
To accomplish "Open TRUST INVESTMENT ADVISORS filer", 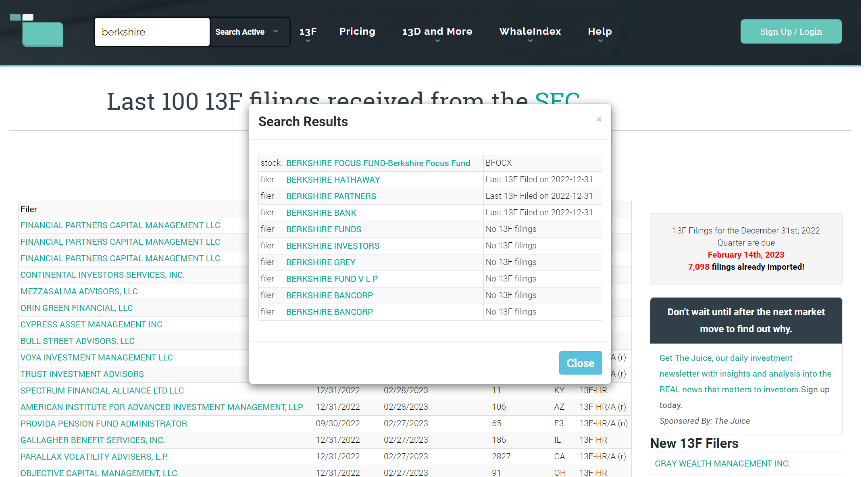I will [x=82, y=374].
